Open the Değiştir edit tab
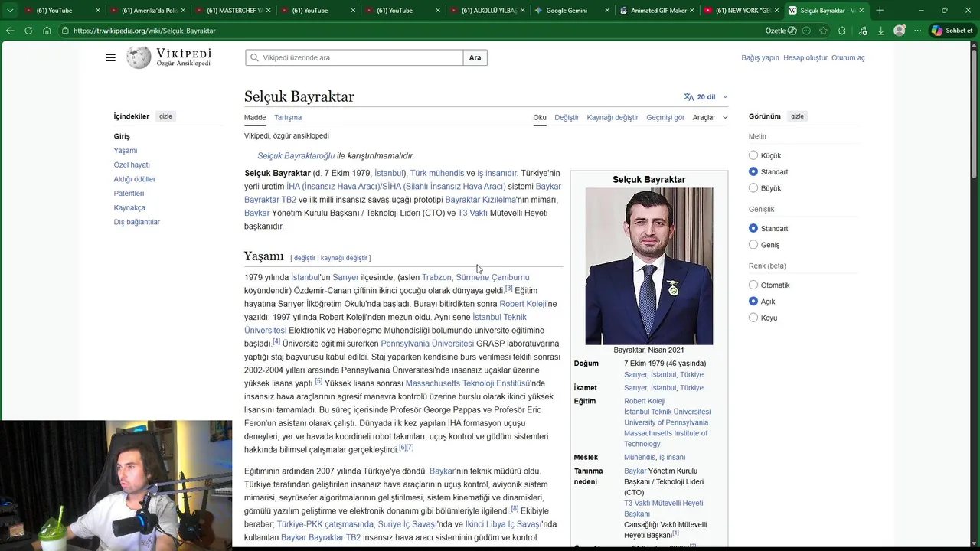 coord(567,117)
